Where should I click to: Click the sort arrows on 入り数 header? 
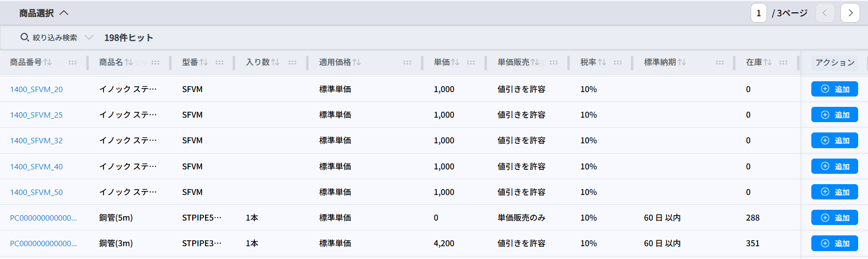pos(276,62)
